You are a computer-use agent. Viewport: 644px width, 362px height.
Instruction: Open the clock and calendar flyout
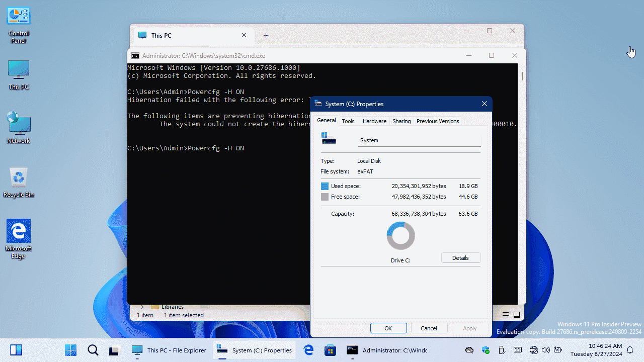tap(597, 350)
